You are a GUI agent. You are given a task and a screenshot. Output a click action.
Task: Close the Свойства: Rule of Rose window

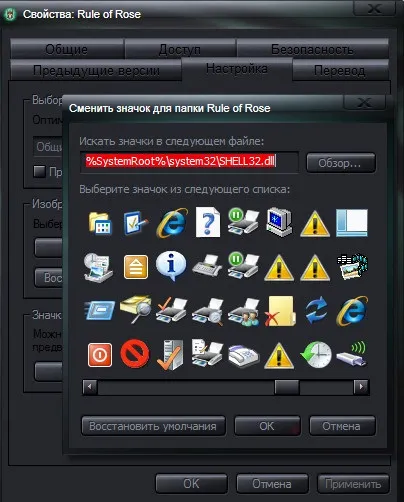[x=375, y=8]
